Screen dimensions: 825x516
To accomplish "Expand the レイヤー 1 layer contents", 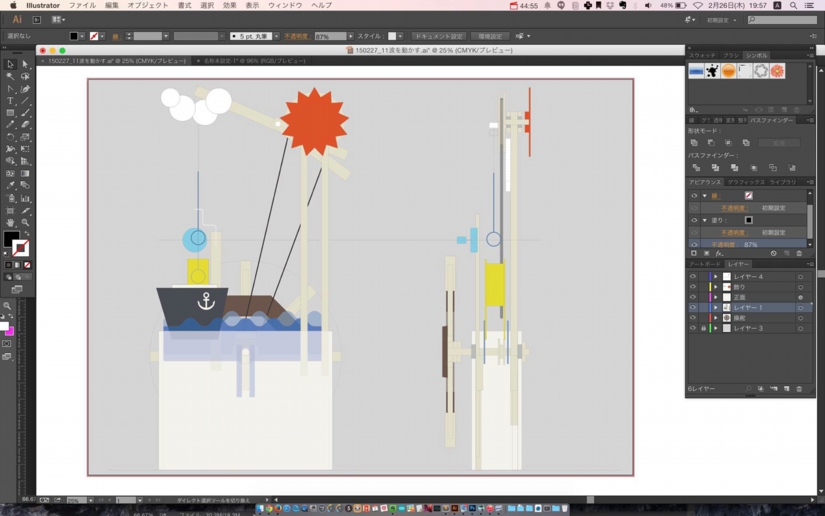I will pos(716,308).
